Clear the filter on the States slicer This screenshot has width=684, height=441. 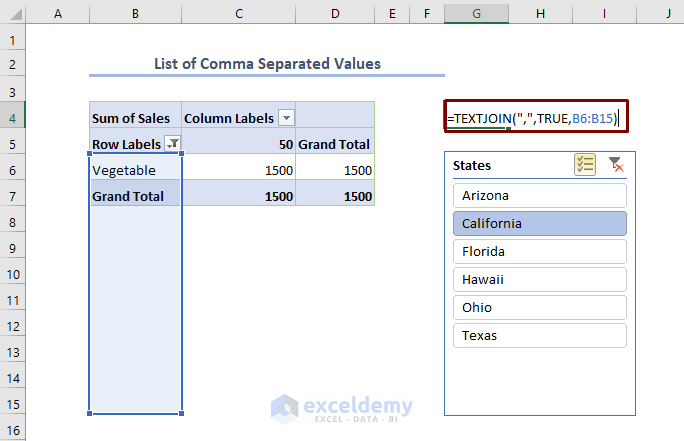[616, 165]
